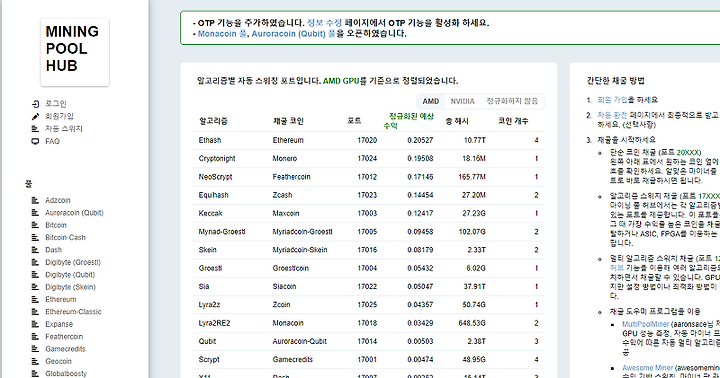Screen dimensions: 720x378
Task: Click the login arrow icon in sidebar
Action: pyautogui.click(x=35, y=104)
